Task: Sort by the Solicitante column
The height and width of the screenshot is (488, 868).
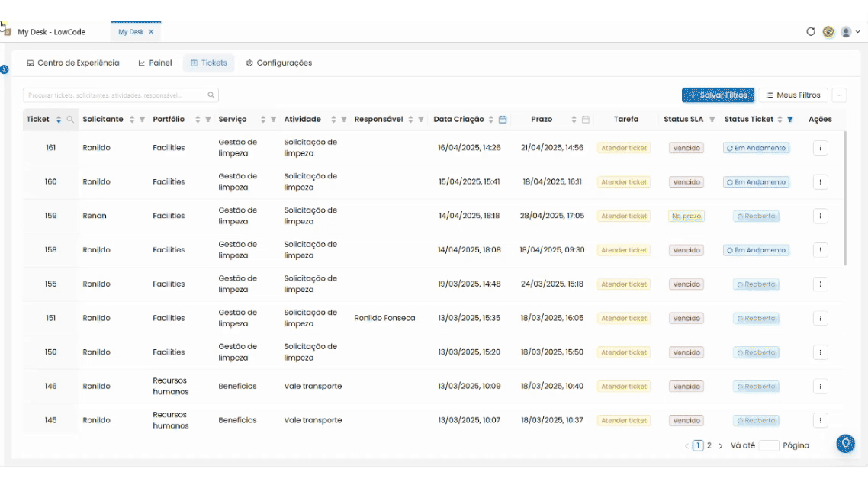Action: tap(132, 120)
